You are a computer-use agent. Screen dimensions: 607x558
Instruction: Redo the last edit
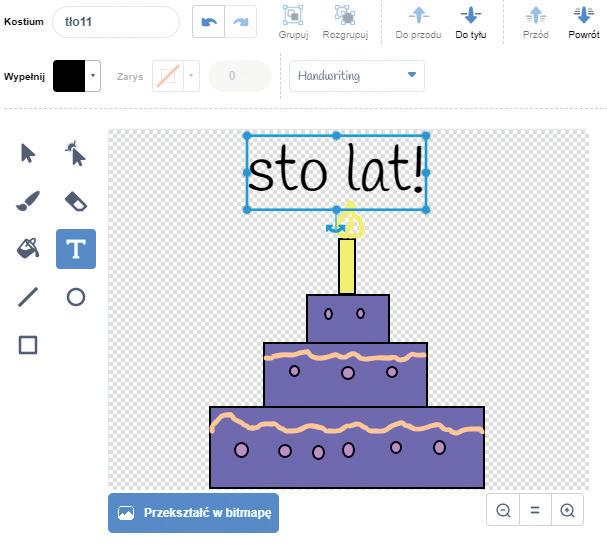[x=240, y=22]
